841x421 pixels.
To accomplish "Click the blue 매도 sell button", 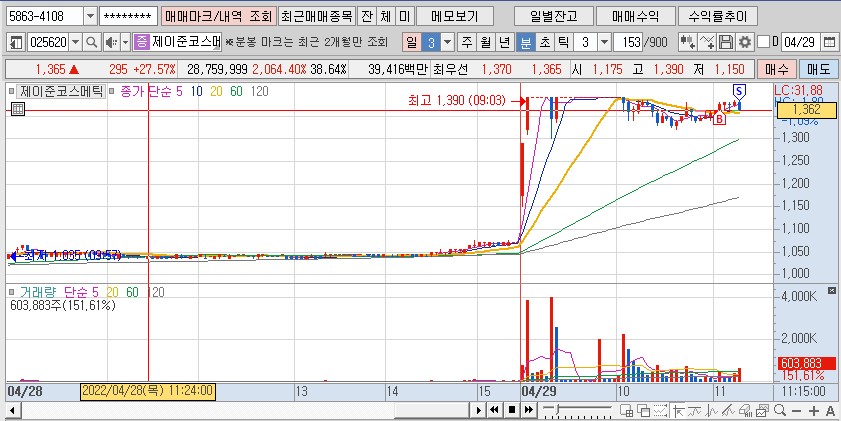I will pos(818,69).
